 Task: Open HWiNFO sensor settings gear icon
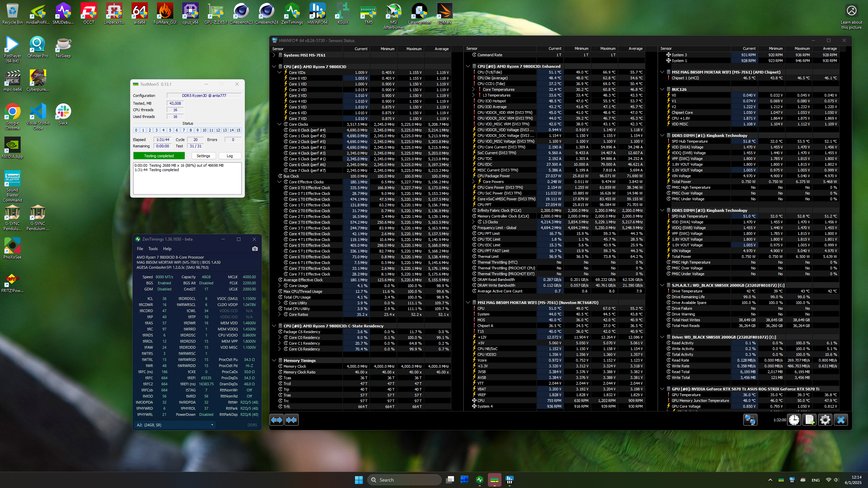[x=825, y=420]
